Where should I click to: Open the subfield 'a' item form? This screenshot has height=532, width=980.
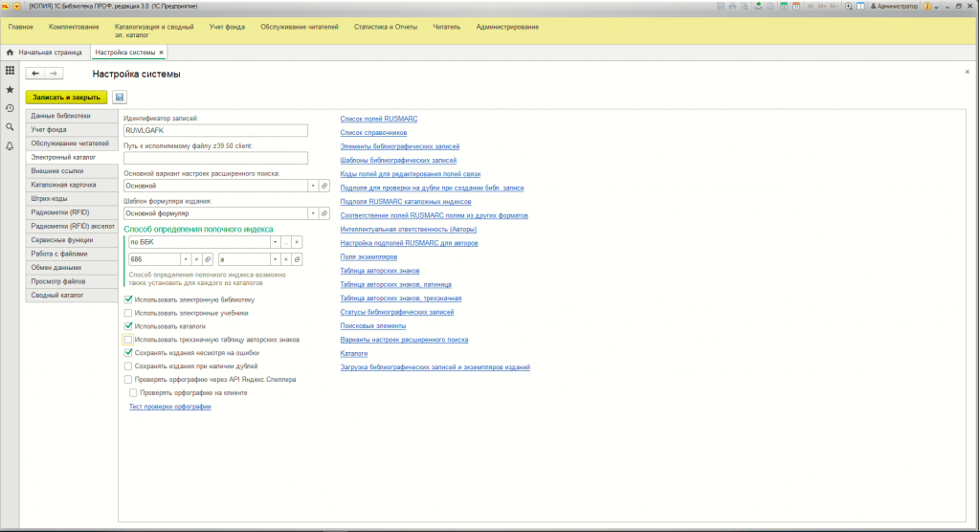[297, 258]
